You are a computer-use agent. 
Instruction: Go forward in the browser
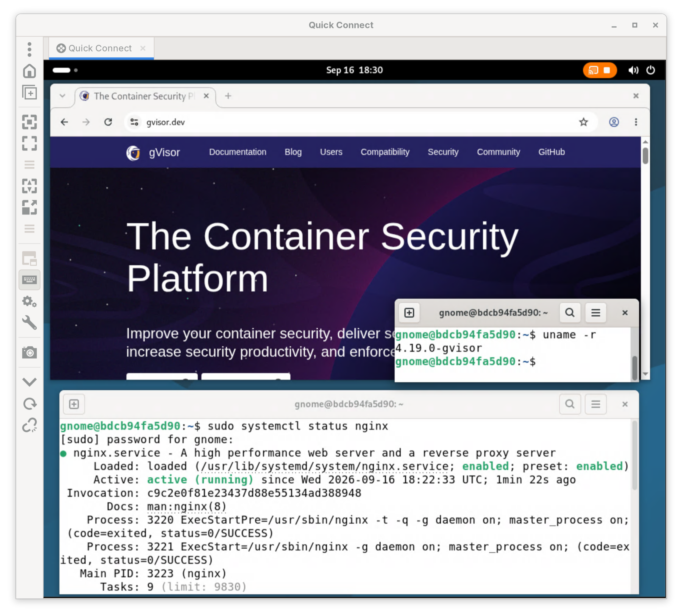click(x=86, y=122)
